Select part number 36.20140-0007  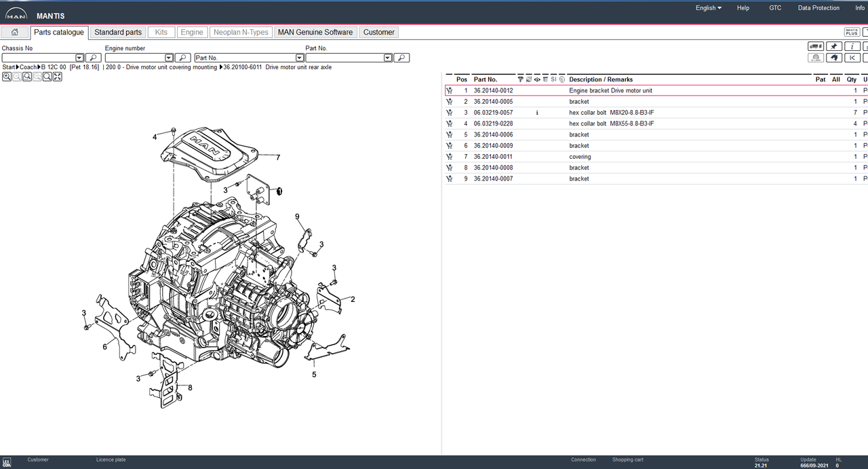point(493,179)
